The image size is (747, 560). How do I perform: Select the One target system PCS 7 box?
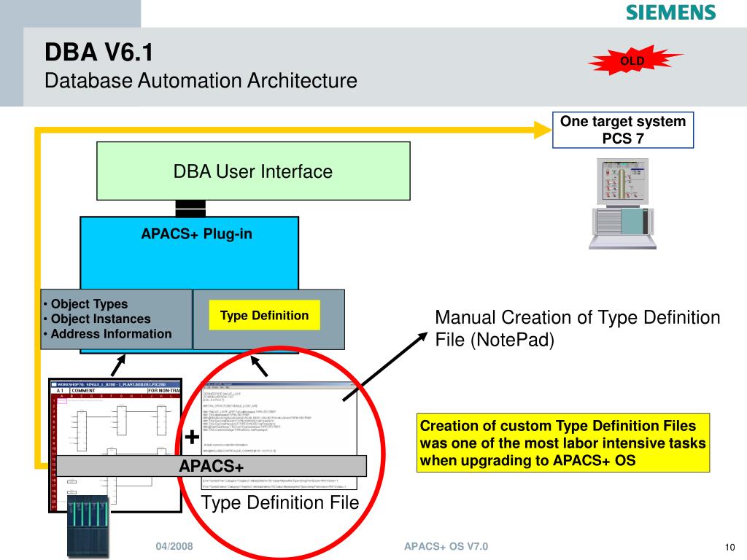[623, 130]
